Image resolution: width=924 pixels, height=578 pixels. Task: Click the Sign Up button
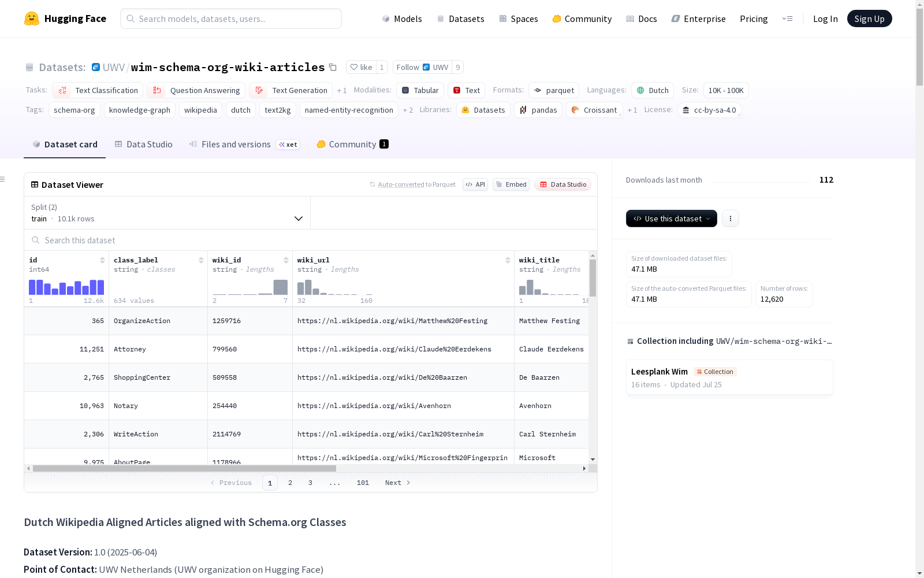870,18
